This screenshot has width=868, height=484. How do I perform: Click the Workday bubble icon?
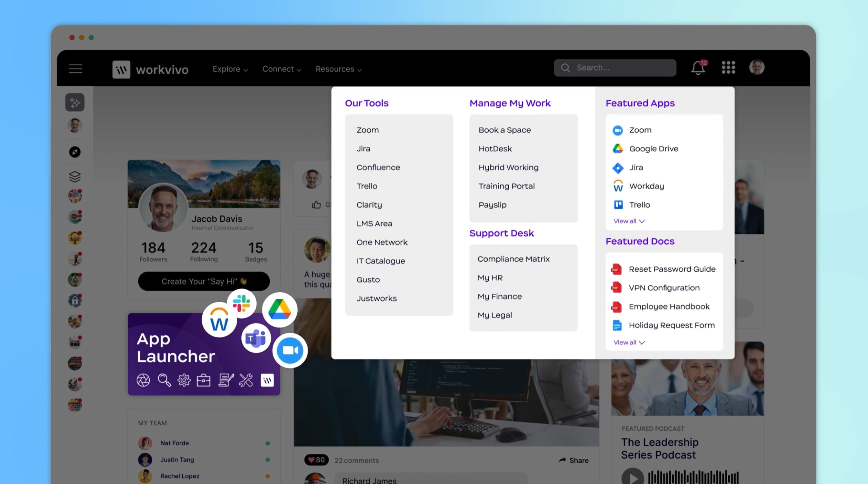[x=219, y=320]
